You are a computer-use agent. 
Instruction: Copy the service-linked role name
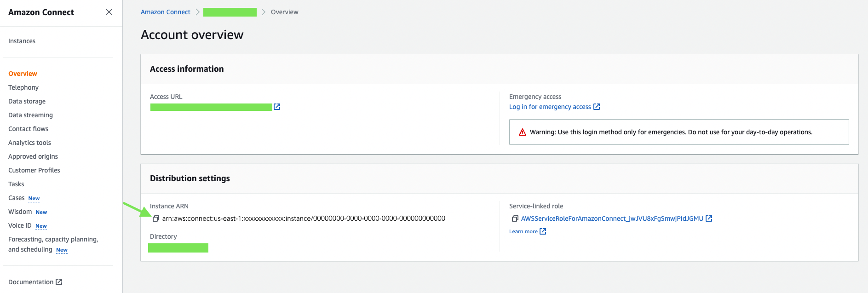[515, 218]
